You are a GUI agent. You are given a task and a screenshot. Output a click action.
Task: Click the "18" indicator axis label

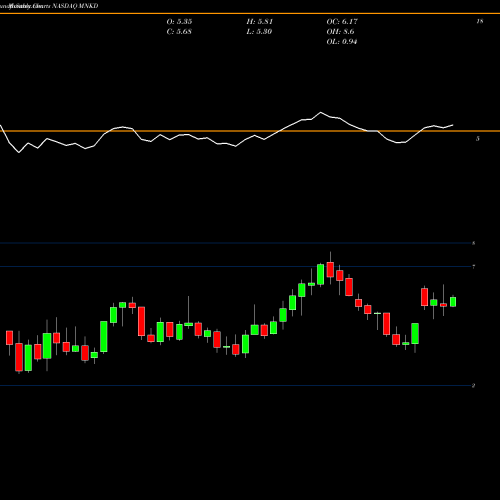tap(480, 21)
